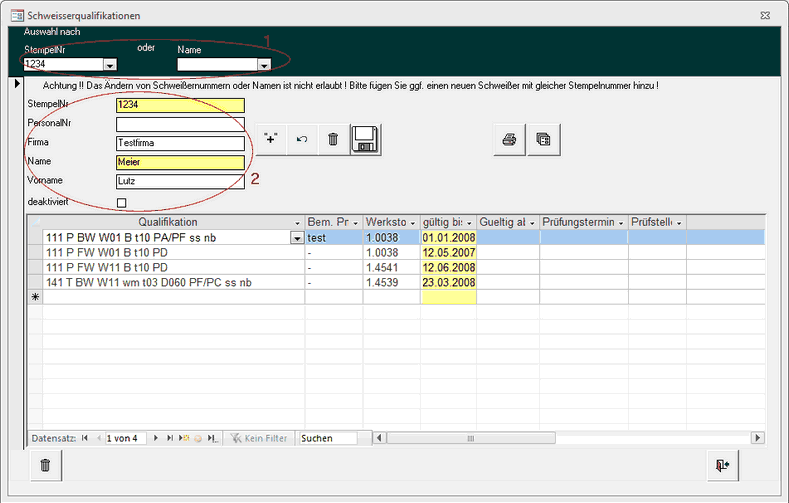Toggle the deaktiviert checkbox
789x503 pixels.
click(122, 202)
